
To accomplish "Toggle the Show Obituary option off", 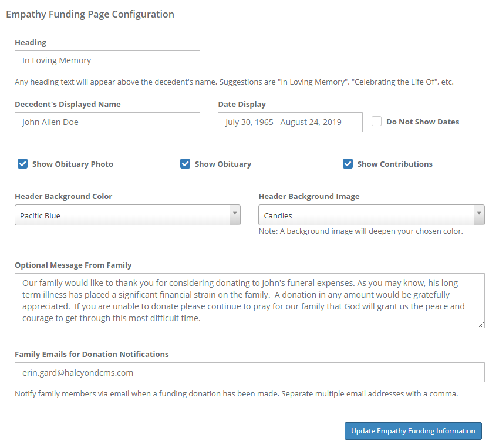I will point(185,164).
